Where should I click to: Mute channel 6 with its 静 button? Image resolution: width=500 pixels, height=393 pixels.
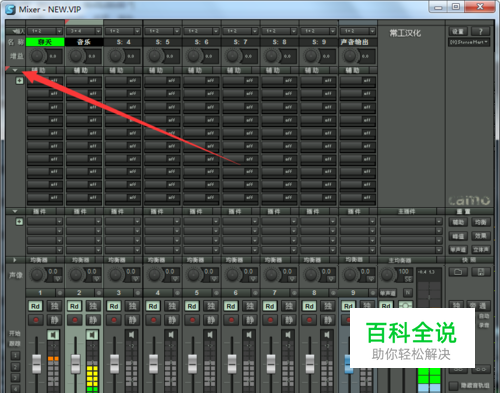click(249, 320)
